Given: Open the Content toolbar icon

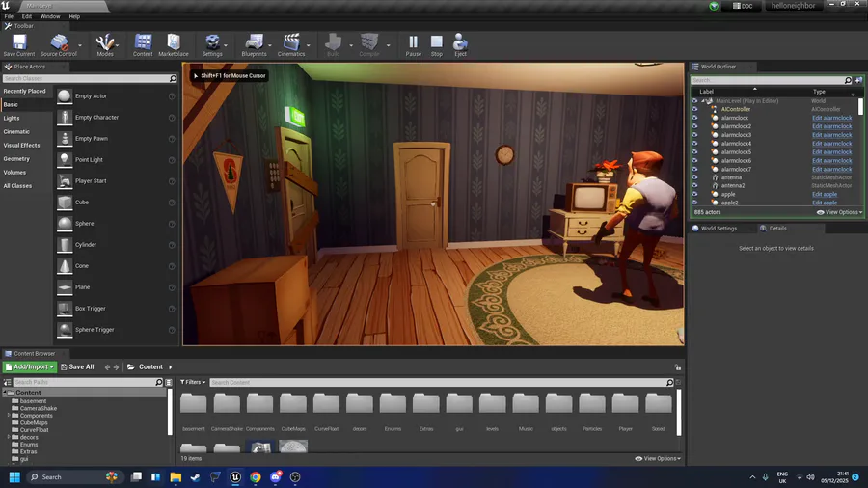Looking at the screenshot, I should tap(143, 44).
